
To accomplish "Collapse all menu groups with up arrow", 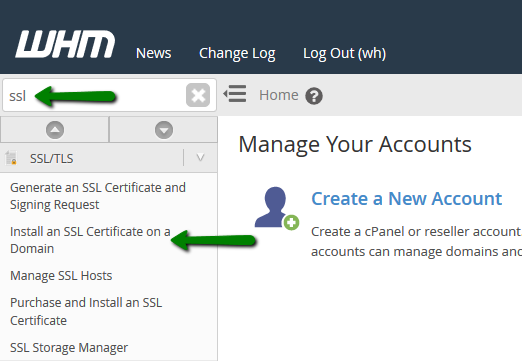I will pos(55,130).
